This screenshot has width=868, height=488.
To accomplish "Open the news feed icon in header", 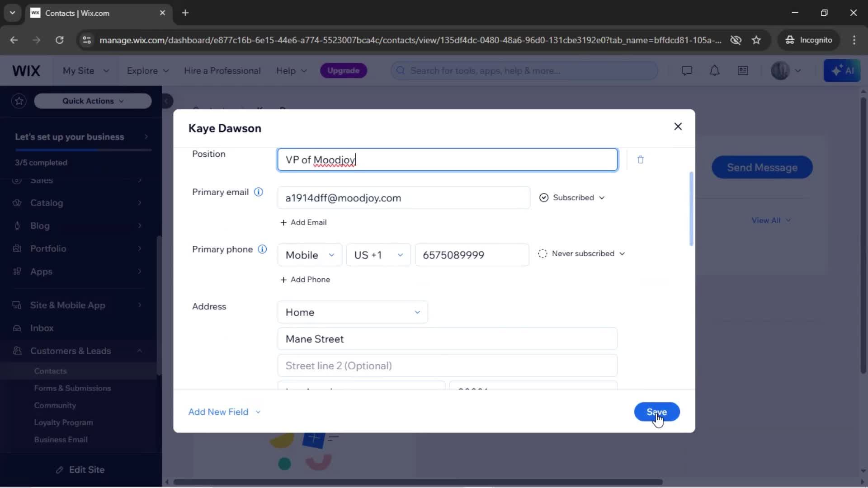I will (743, 70).
